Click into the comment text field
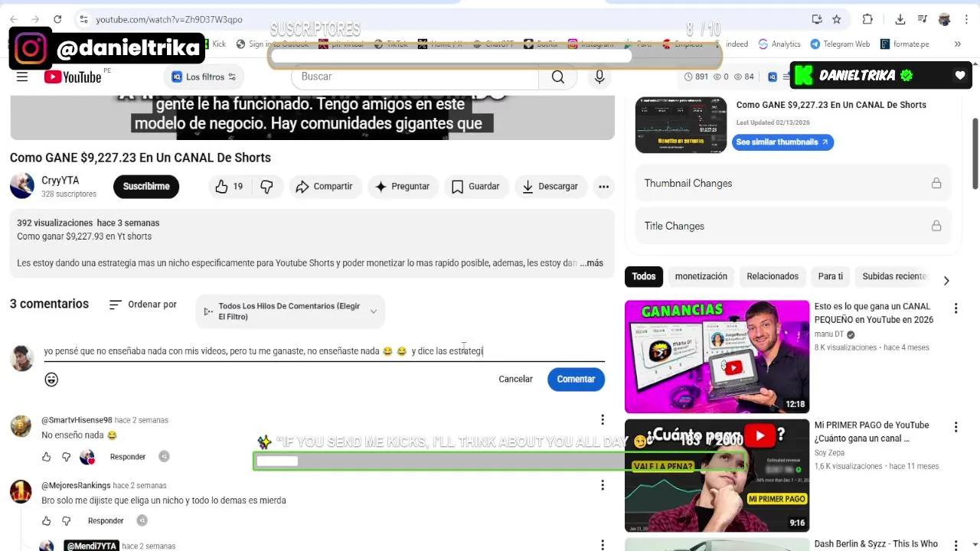This screenshot has width=980, height=551. coord(324,351)
